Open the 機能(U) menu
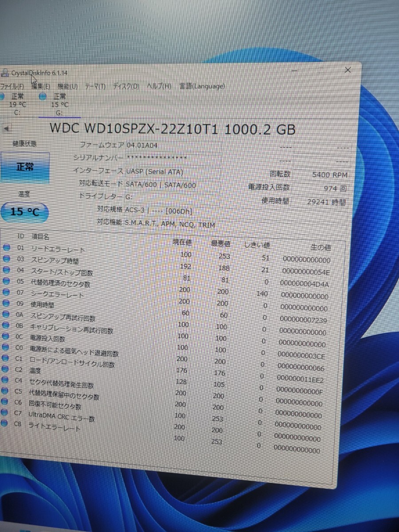This screenshot has height=532, width=399. [x=67, y=86]
